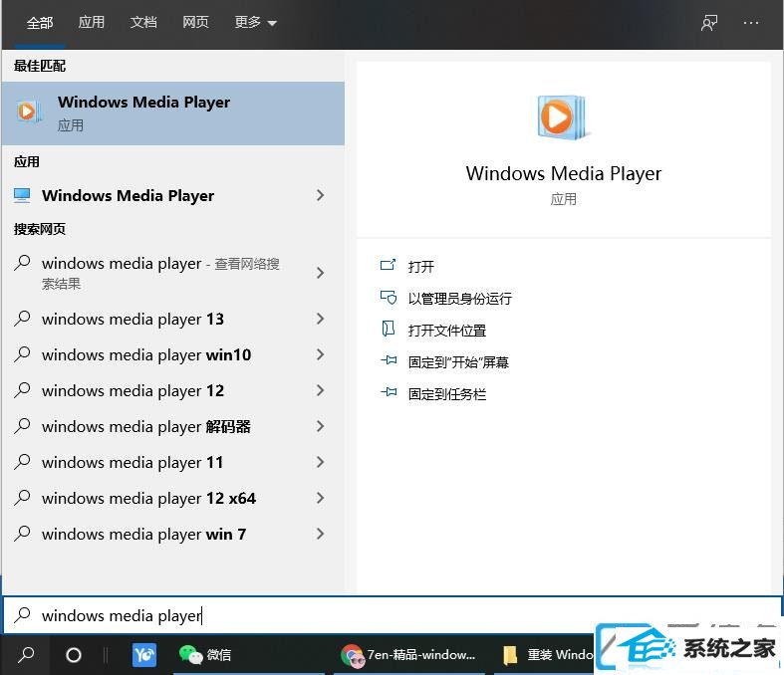Click the magnifier icon in search box

pyautogui.click(x=23, y=614)
